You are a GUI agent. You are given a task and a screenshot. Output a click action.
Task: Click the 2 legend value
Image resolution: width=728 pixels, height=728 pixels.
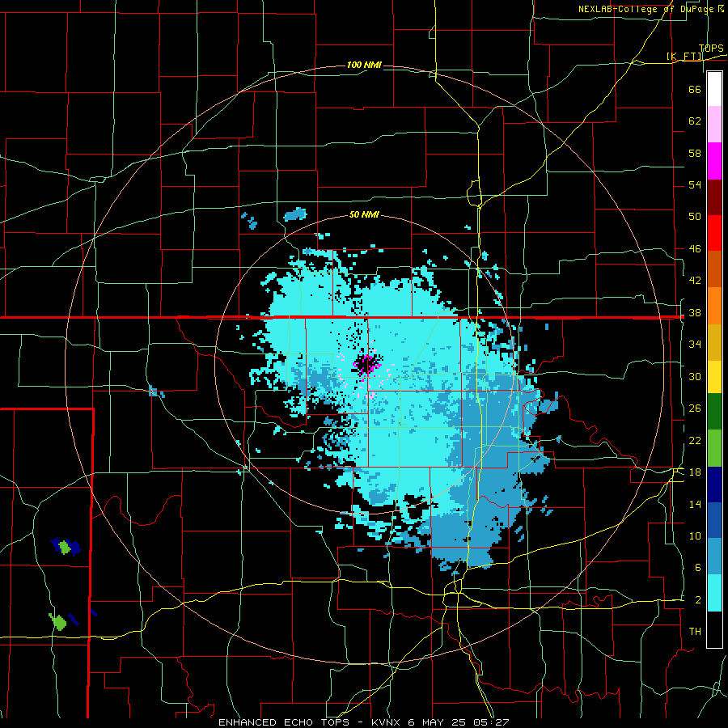pos(697,600)
